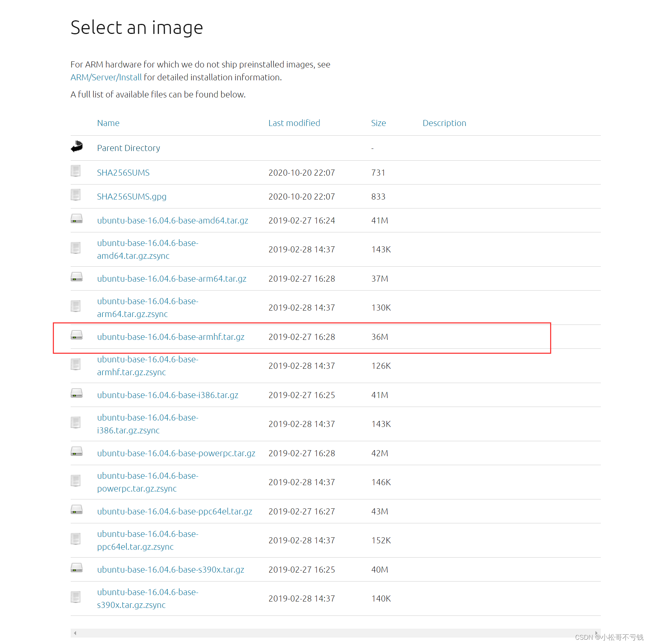Click date 2019-02-27 16:27 for ppc64el.tar.gz

(x=302, y=512)
